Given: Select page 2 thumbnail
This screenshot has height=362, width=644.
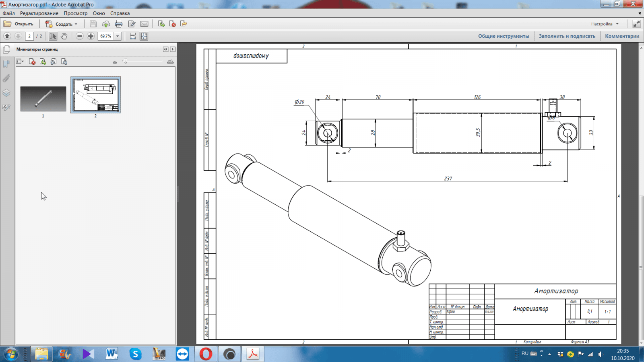Looking at the screenshot, I should pos(95,95).
